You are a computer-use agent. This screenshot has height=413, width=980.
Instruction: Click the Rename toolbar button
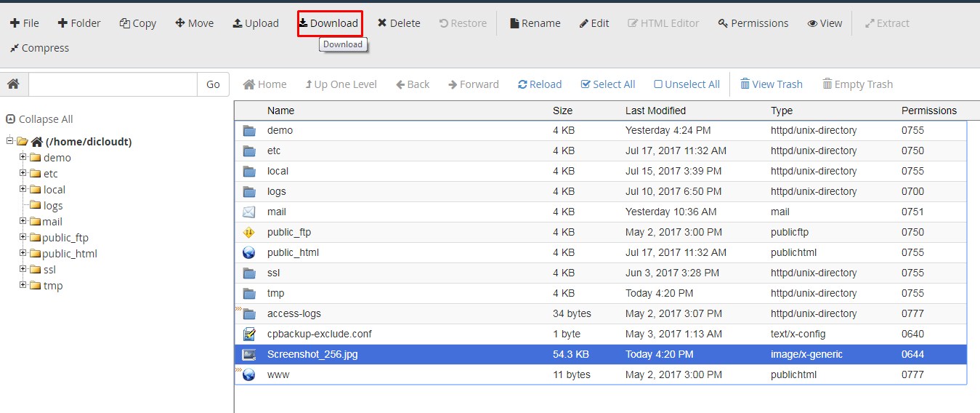535,23
